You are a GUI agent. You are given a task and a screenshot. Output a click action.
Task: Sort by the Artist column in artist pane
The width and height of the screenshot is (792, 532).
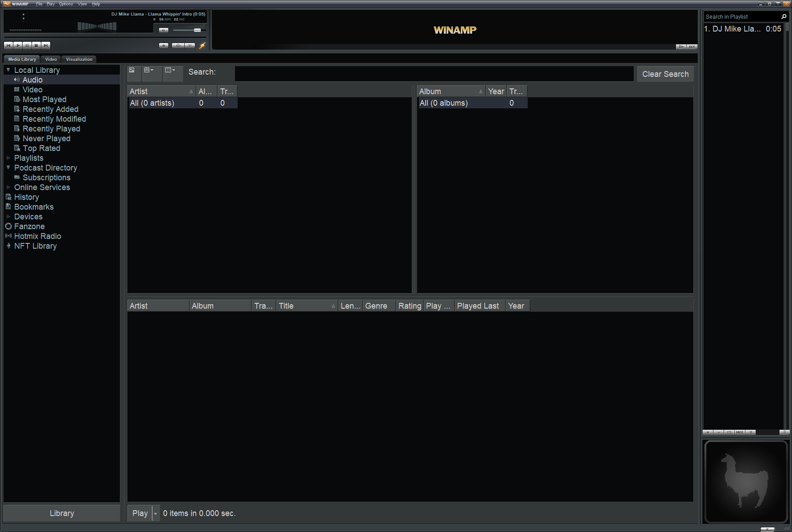(x=161, y=91)
